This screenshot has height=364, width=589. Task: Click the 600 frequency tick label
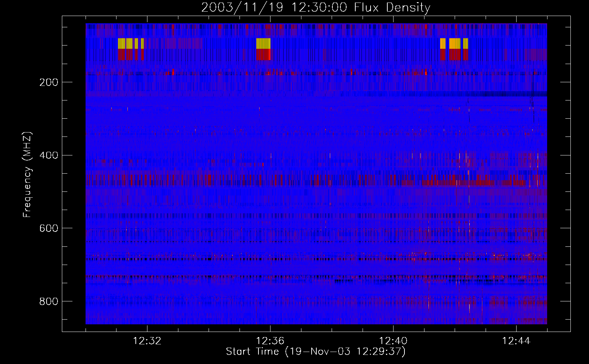click(x=49, y=228)
